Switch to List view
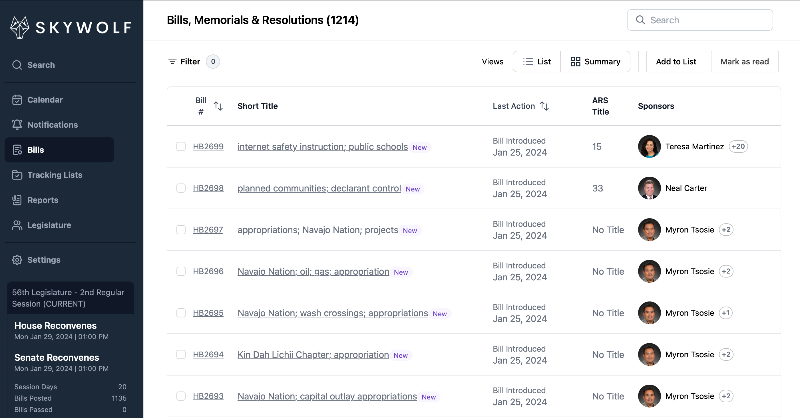 [x=537, y=62]
